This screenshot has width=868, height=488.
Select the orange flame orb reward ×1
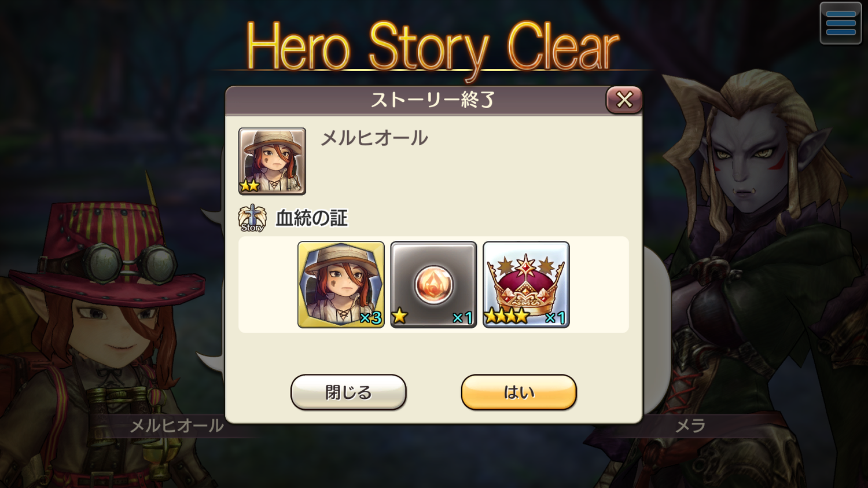433,284
